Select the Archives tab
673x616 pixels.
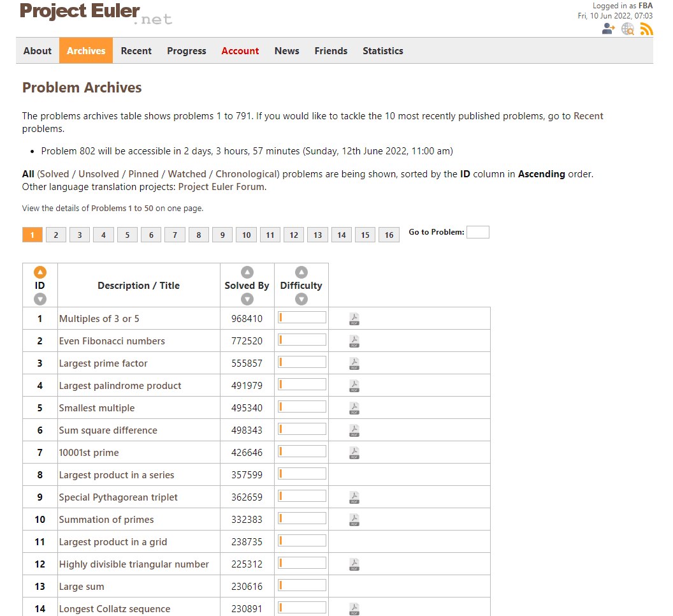click(x=86, y=50)
